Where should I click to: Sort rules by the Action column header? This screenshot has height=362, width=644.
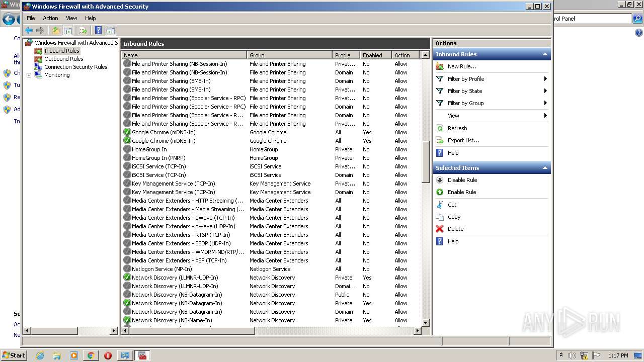pos(406,55)
